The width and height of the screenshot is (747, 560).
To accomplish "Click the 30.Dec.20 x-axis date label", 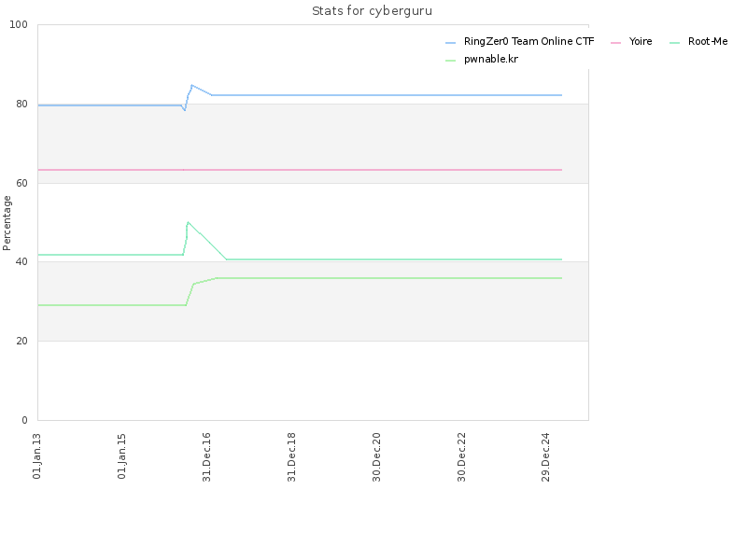I will tap(376, 457).
